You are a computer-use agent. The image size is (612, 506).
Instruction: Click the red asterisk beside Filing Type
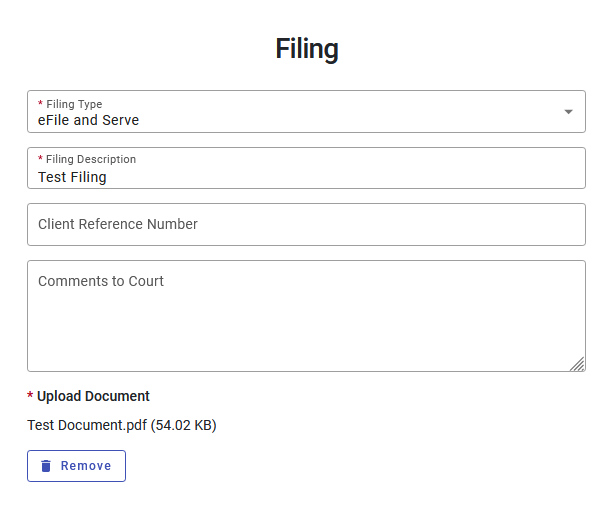tap(40, 103)
